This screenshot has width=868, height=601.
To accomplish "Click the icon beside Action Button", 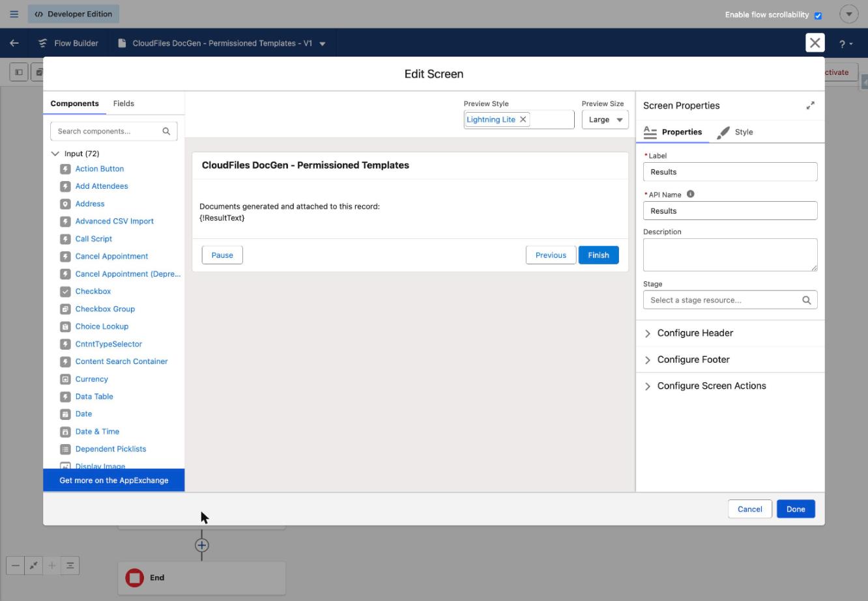I will (65, 169).
